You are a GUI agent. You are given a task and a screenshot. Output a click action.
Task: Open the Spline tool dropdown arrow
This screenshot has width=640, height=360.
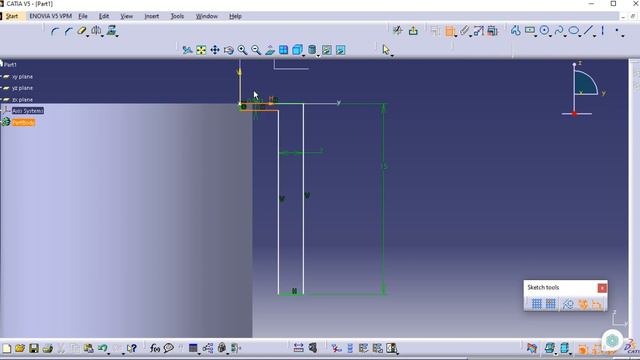point(565,36)
